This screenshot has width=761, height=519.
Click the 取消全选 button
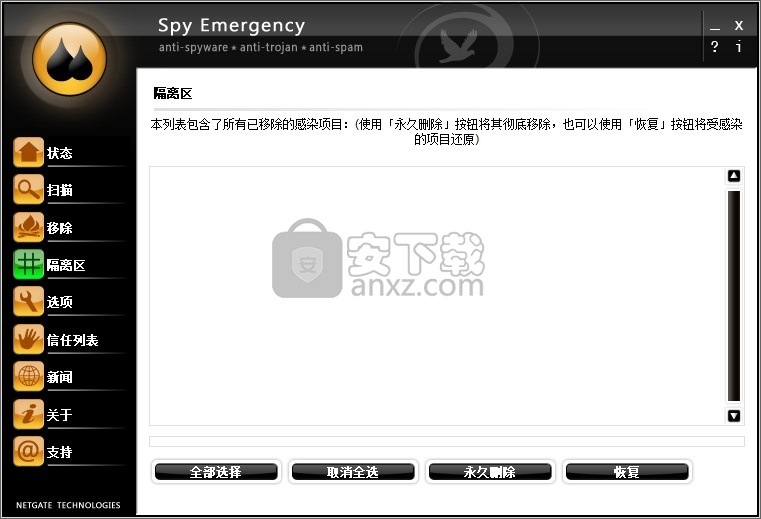click(353, 471)
